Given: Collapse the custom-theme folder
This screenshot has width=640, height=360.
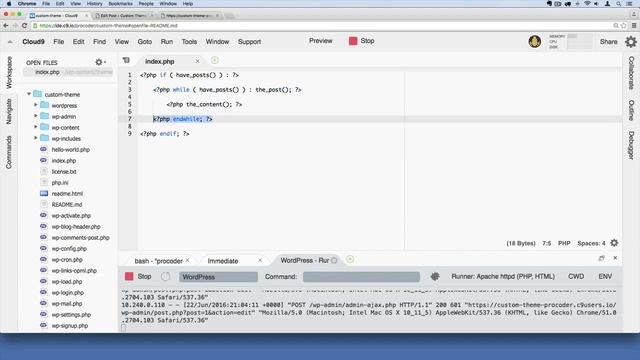Looking at the screenshot, I should [x=29, y=94].
